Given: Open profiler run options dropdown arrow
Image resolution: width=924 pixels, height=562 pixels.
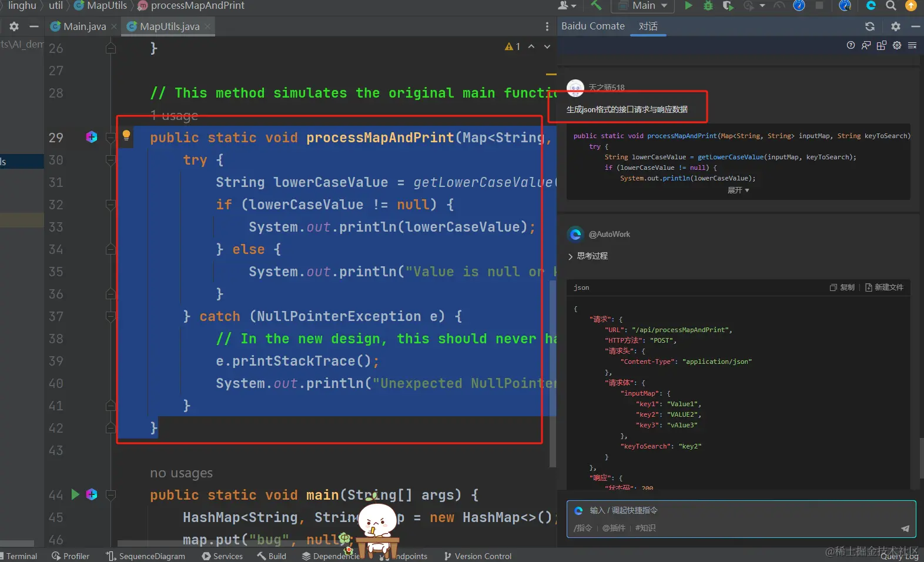Looking at the screenshot, I should tap(762, 5).
